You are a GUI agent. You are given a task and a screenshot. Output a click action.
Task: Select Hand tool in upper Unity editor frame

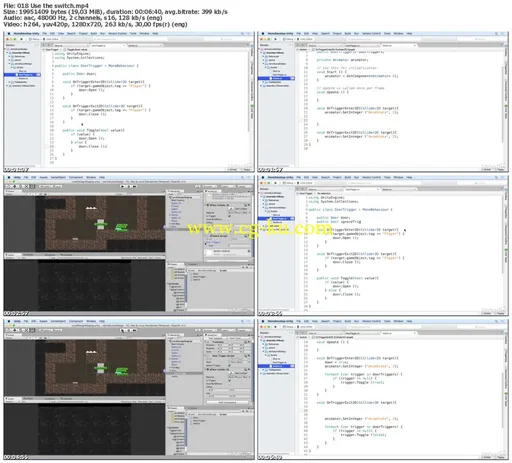(7, 186)
